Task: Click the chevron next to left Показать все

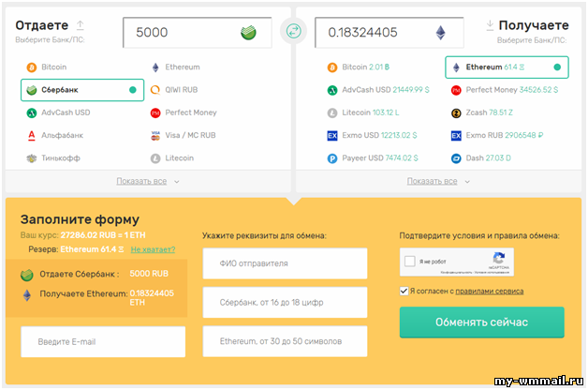Action: click(177, 182)
